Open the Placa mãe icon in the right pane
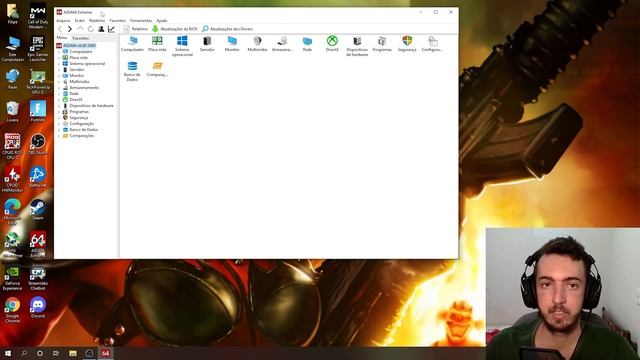Screen dimensions: 640x360 click(x=157, y=44)
